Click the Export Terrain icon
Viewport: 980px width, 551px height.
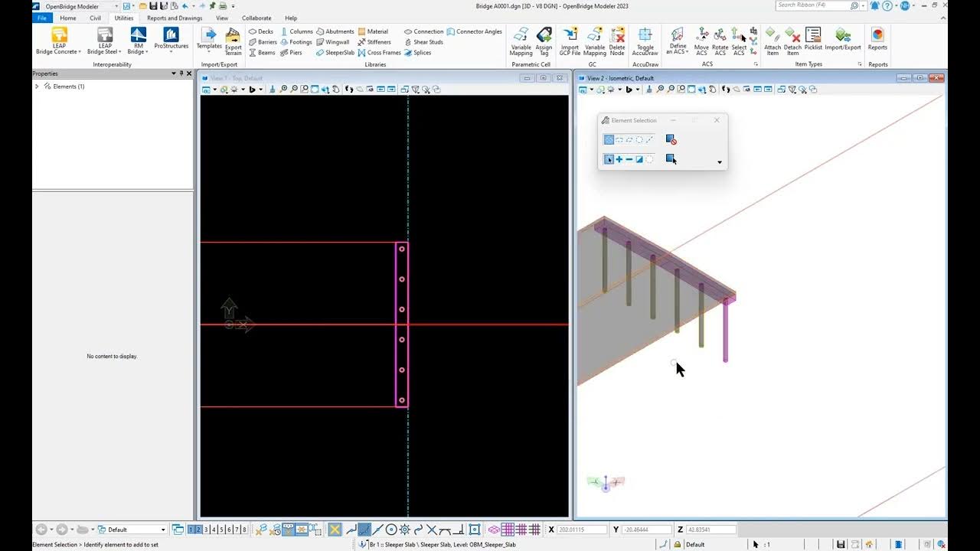pyautogui.click(x=234, y=41)
